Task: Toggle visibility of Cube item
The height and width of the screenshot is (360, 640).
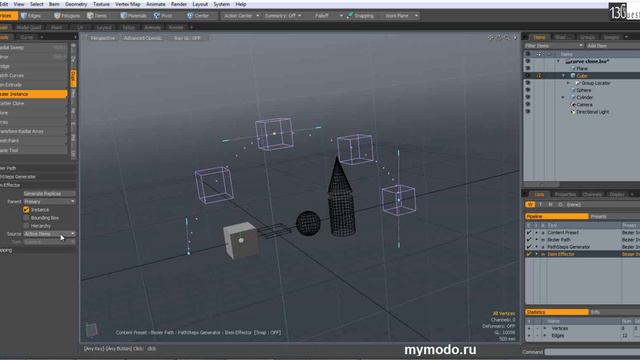Action: click(528, 76)
